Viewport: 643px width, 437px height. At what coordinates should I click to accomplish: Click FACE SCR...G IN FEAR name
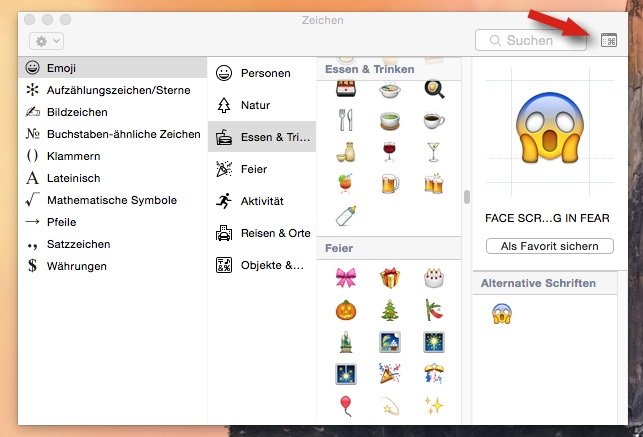pos(547,218)
